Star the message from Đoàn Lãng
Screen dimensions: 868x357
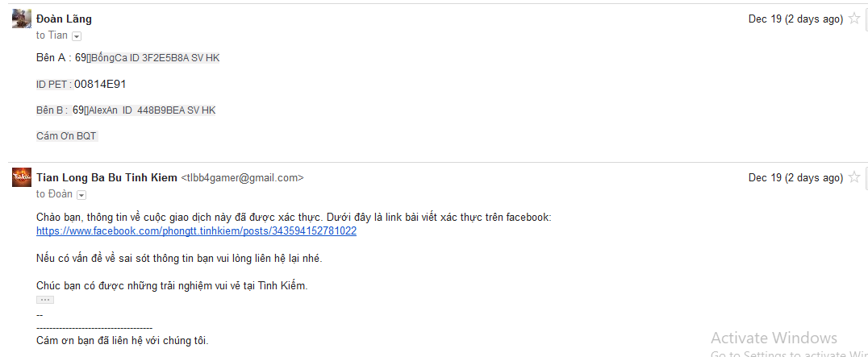[854, 19]
